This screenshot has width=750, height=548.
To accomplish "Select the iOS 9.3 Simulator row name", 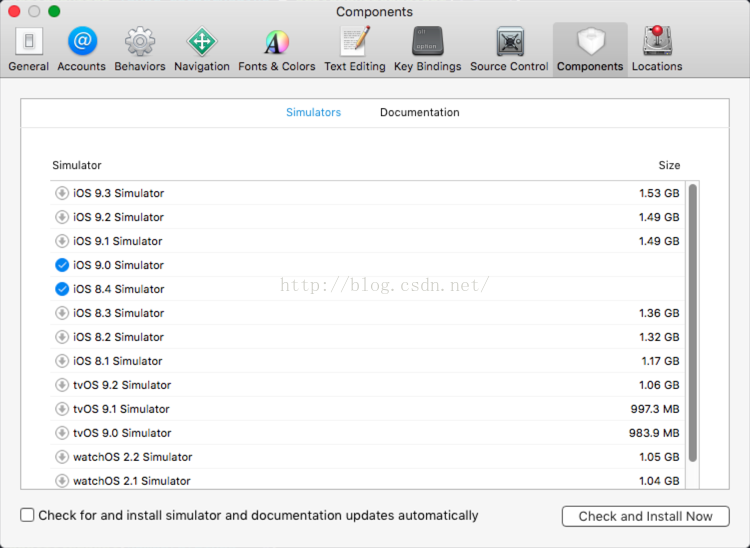I will pyautogui.click(x=118, y=193).
